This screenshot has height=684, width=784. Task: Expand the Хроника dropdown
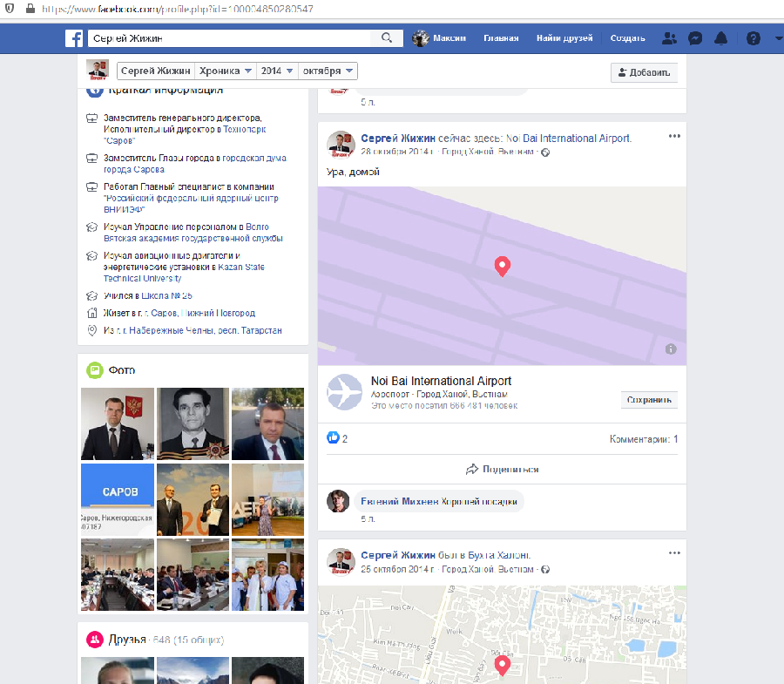(225, 71)
